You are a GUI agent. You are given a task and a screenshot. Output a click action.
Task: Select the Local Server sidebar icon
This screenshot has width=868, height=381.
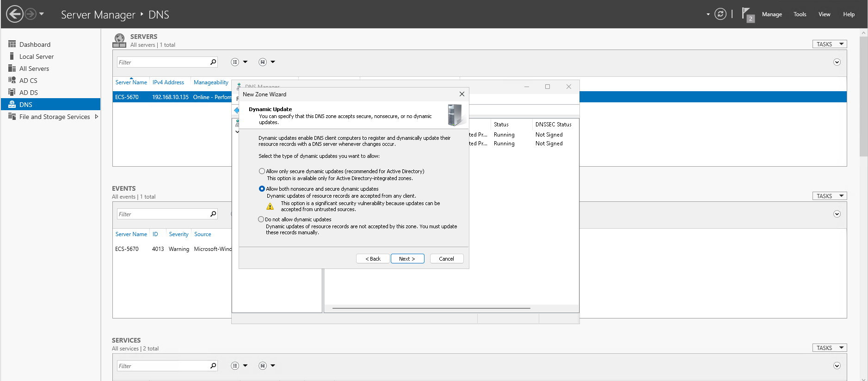[12, 56]
